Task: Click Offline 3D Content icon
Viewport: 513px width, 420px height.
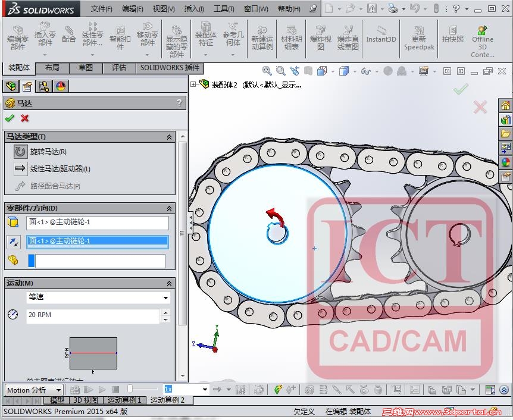Action: pyautogui.click(x=483, y=42)
